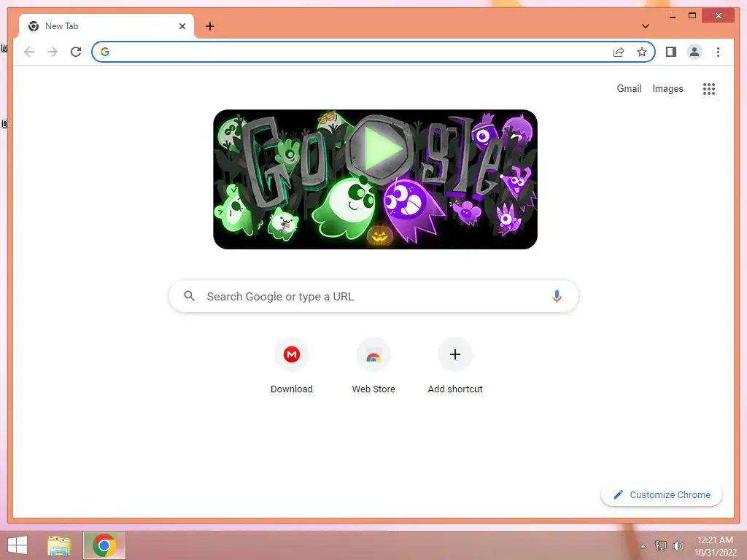Close the New Tab tab
747x560 pixels.
pyautogui.click(x=182, y=26)
